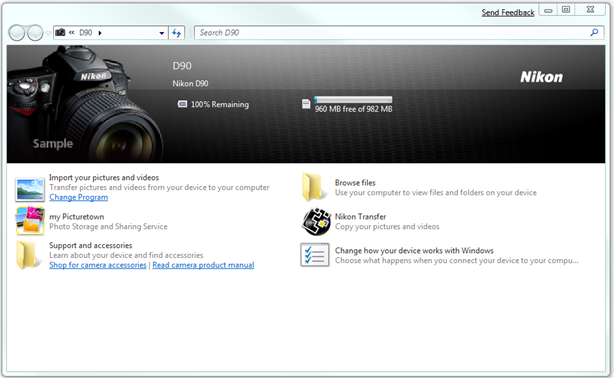Screen dimensions: 614x378
Task: Click the Nikon brand logo on banner
Action: 541,77
